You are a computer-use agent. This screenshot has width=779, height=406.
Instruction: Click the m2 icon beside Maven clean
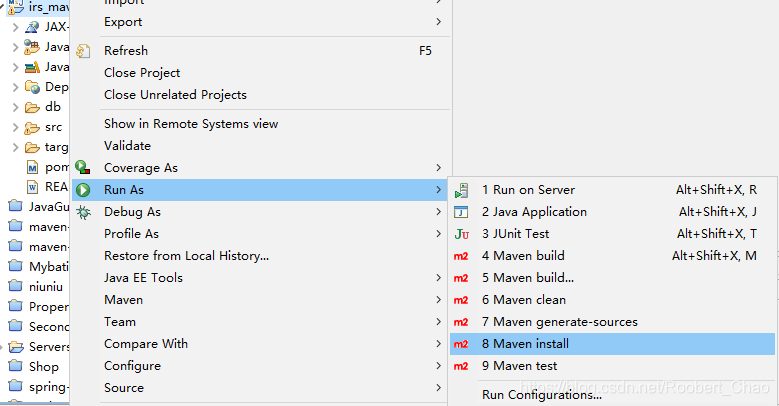(461, 300)
